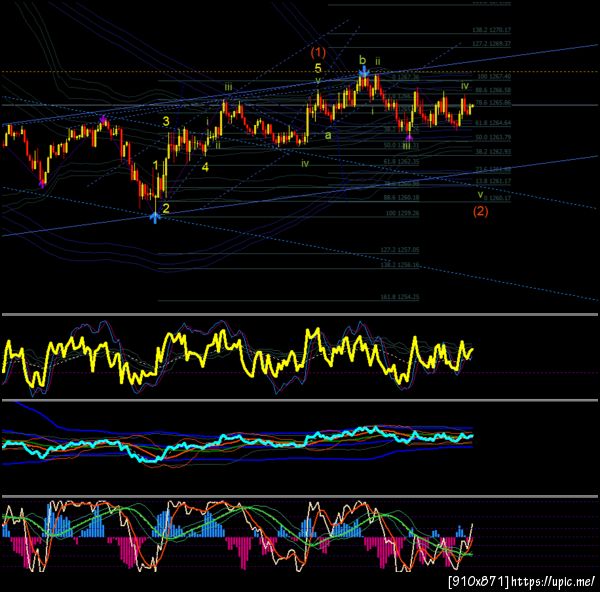Click the Fibonacci level 161.8 1254.25

[399, 297]
